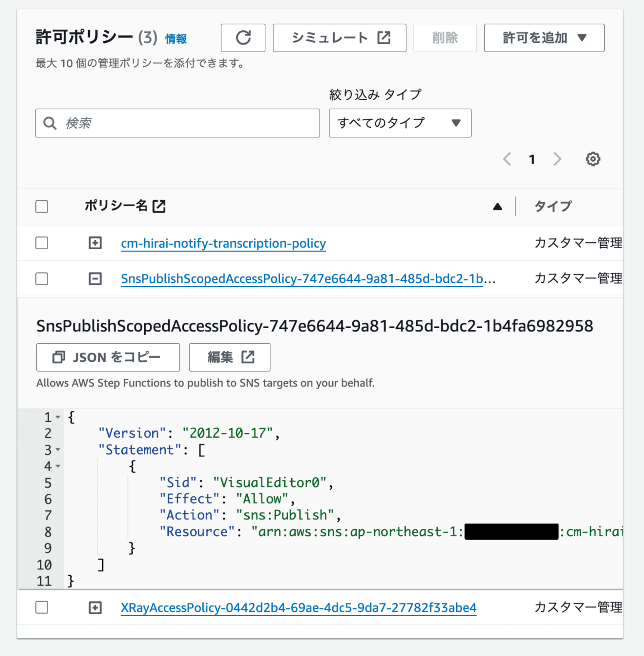Open the 編集 edit policy button
Viewport: 644px width, 656px height.
click(x=230, y=358)
